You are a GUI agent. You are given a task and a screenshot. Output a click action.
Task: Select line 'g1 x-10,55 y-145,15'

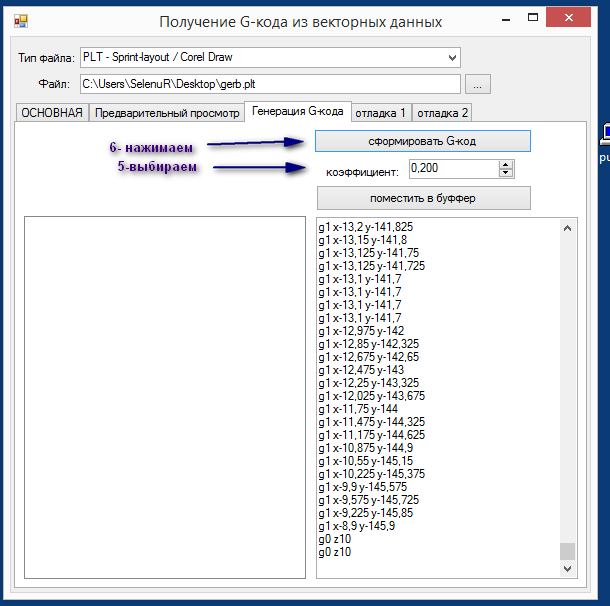click(x=366, y=461)
